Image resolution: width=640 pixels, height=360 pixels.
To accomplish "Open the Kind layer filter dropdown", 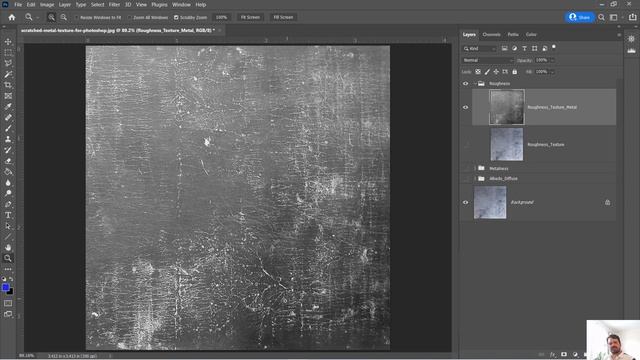I will pos(480,49).
